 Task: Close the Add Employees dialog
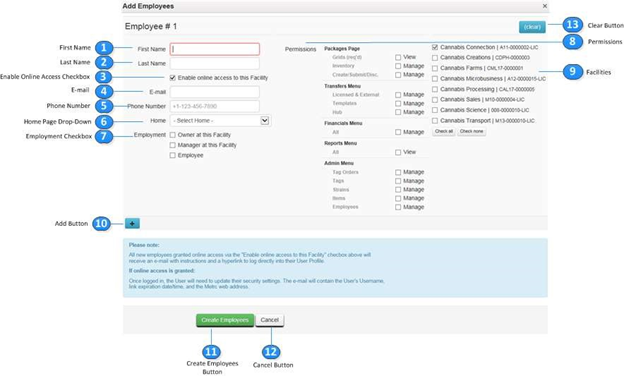(x=545, y=6)
